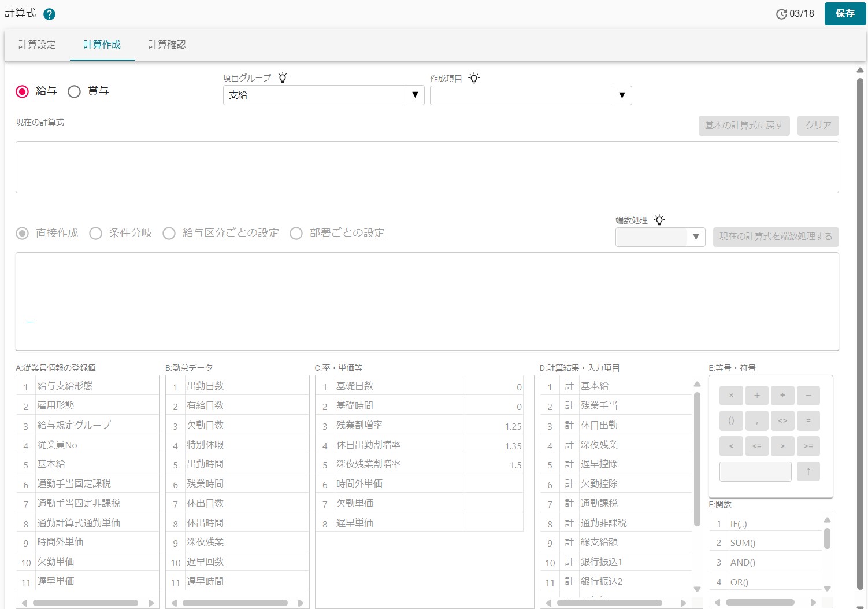Click the less-than < key
868x609 pixels.
pyautogui.click(x=731, y=446)
